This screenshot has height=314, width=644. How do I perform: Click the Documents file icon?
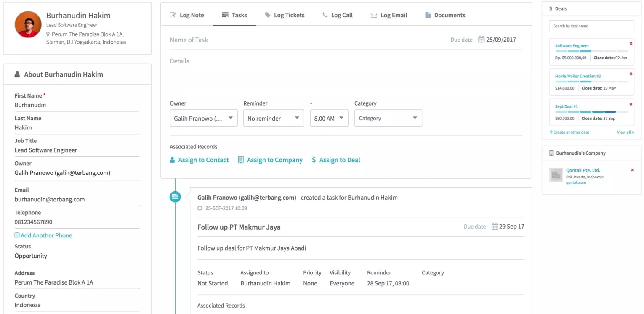(x=428, y=15)
